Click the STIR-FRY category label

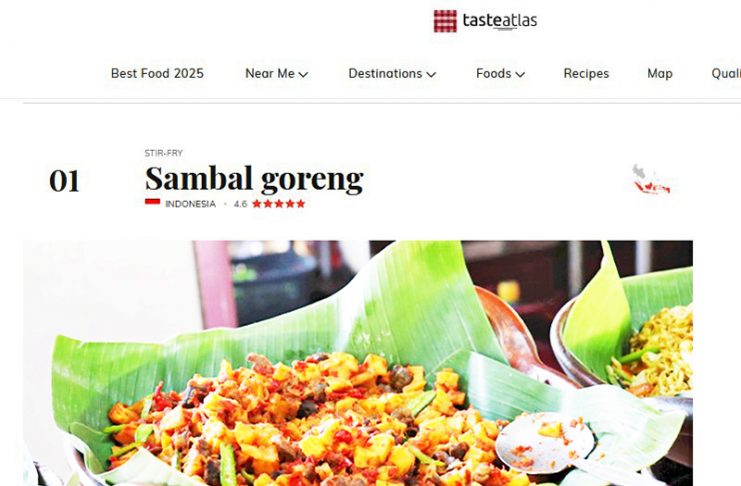164,153
